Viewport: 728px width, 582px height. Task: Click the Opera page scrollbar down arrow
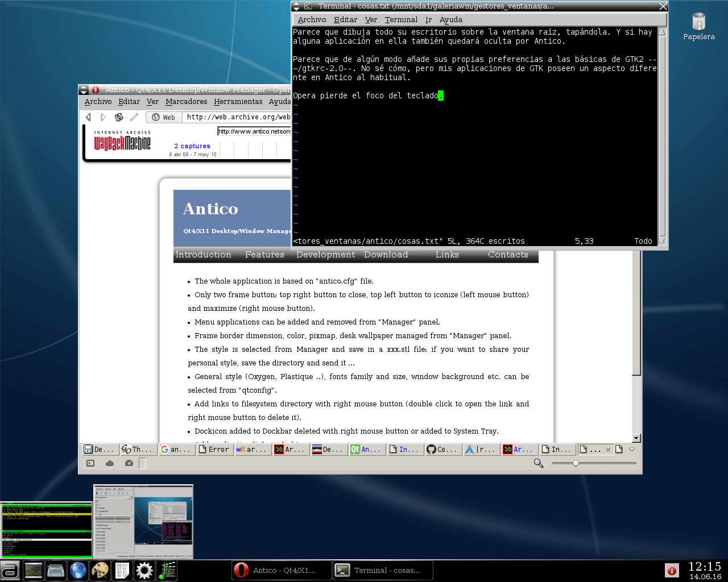pos(636,438)
